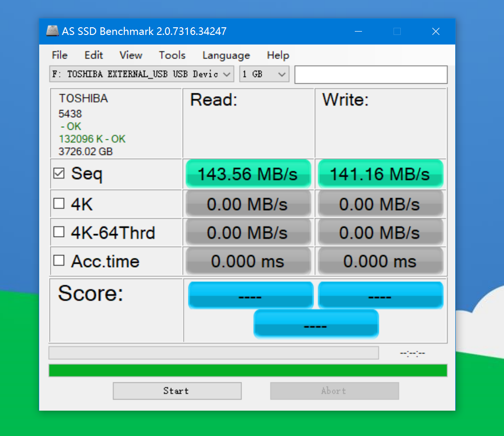Click the Score: label
Viewport: 504px width, 436px height.
click(90, 293)
